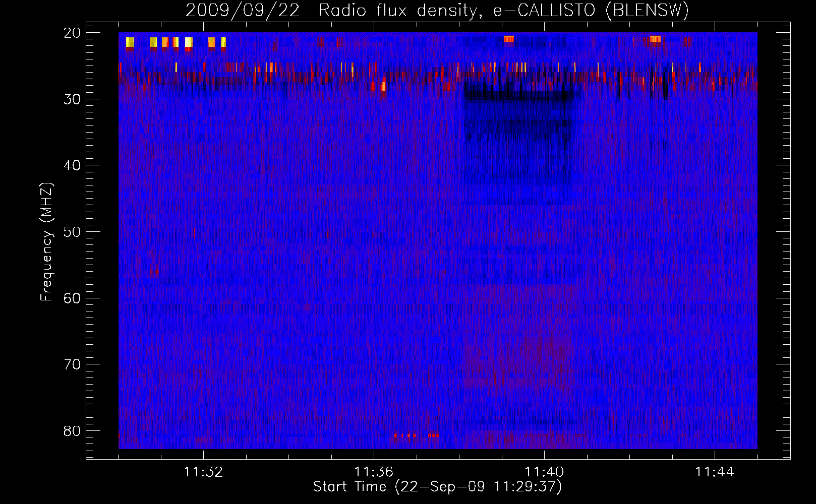816x504 pixels.
Task: Click the 11:40 time tick label
Action: [544, 472]
